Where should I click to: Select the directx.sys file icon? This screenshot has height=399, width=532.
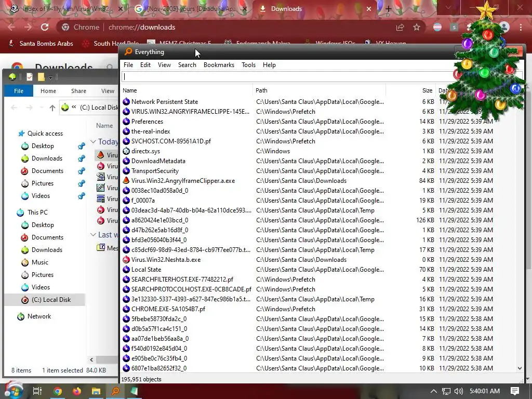[126, 151]
